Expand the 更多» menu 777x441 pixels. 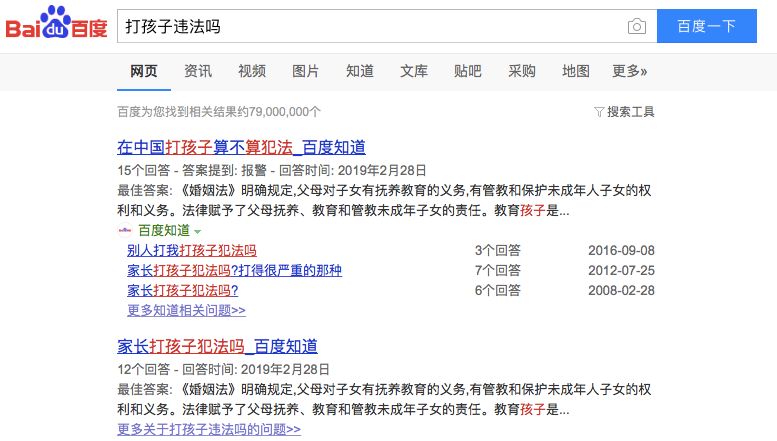tap(630, 71)
